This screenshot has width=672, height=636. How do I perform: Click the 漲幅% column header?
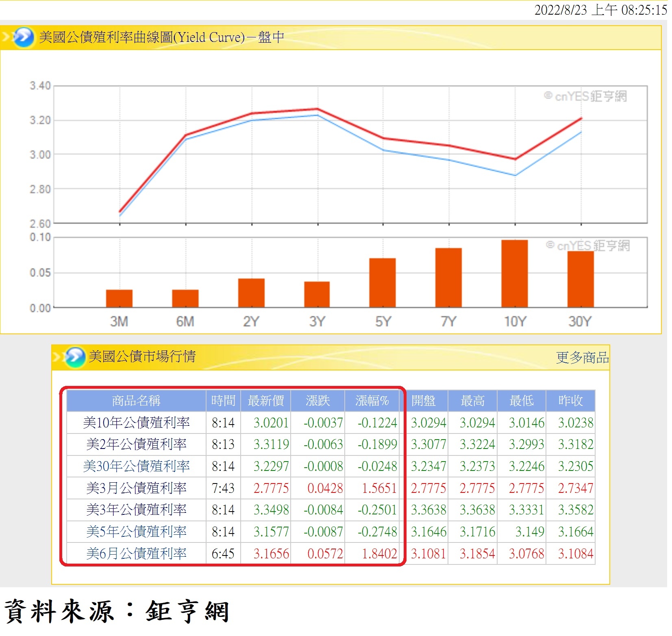coord(372,401)
